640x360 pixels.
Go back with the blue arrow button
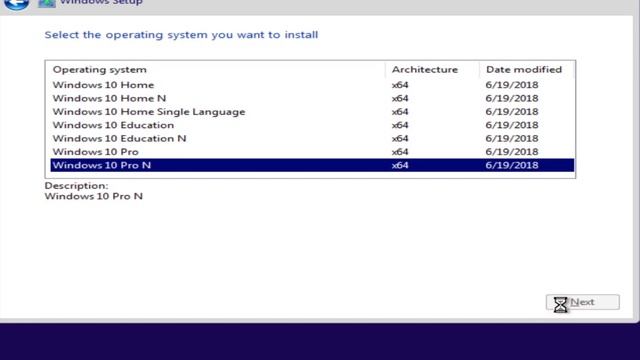point(16,4)
